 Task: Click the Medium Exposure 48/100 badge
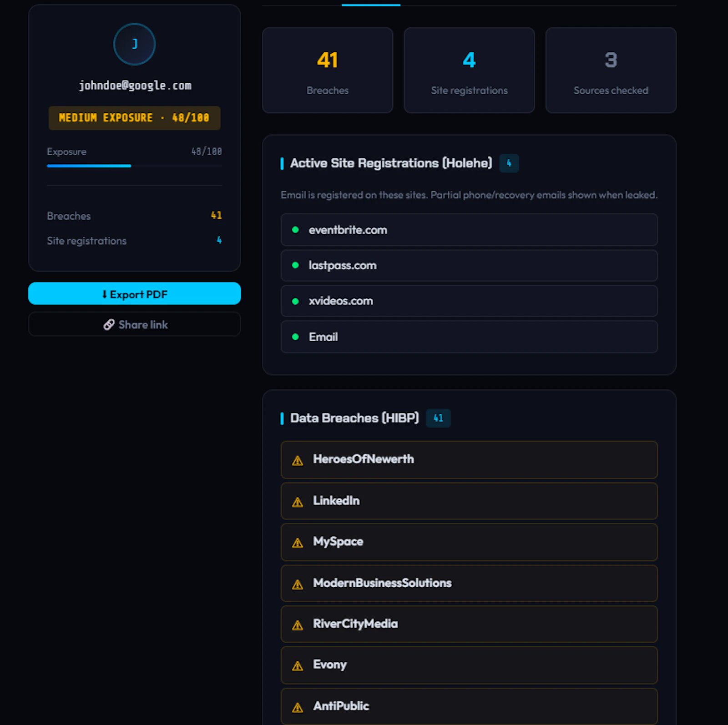point(134,118)
